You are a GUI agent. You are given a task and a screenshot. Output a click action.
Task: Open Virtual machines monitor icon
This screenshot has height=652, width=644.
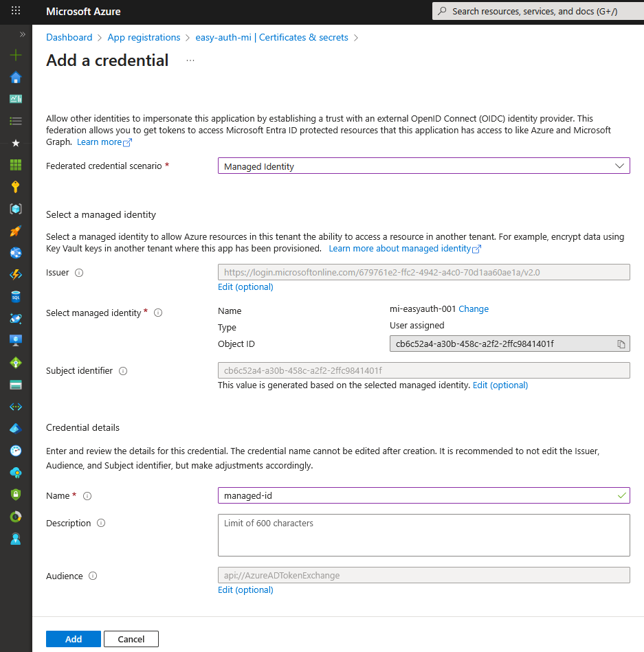(16, 341)
